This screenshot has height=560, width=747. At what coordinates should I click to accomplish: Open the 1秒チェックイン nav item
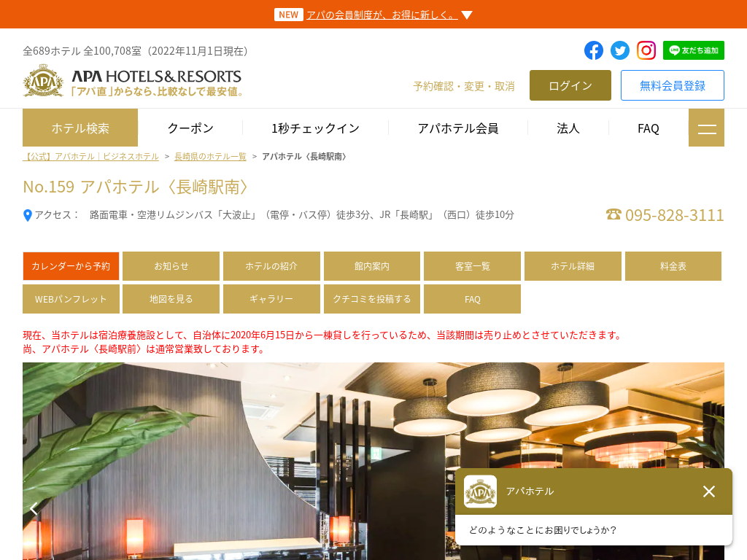point(315,128)
